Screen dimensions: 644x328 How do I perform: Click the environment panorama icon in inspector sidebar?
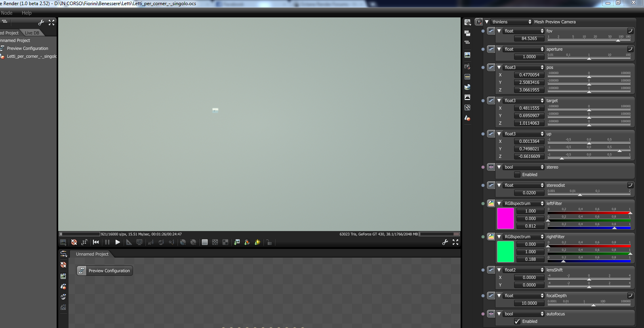tap(467, 87)
